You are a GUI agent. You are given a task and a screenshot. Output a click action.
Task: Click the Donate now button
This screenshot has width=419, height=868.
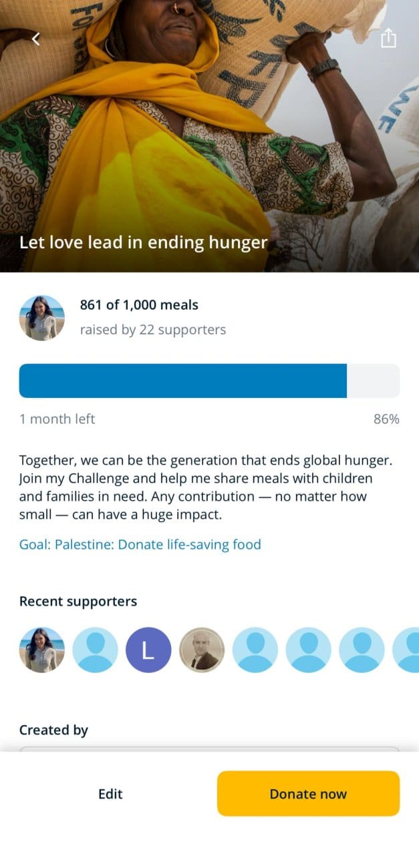(x=308, y=794)
